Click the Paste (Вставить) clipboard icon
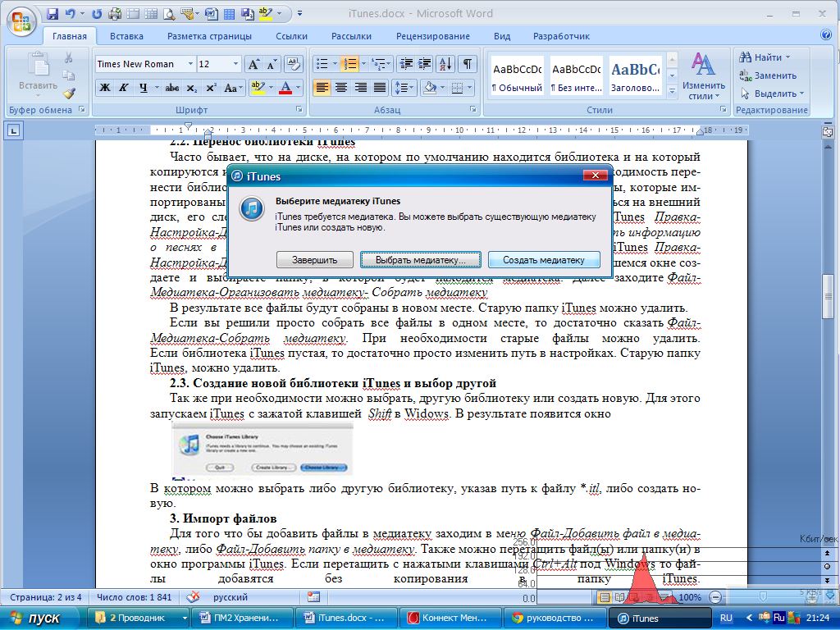 38,64
